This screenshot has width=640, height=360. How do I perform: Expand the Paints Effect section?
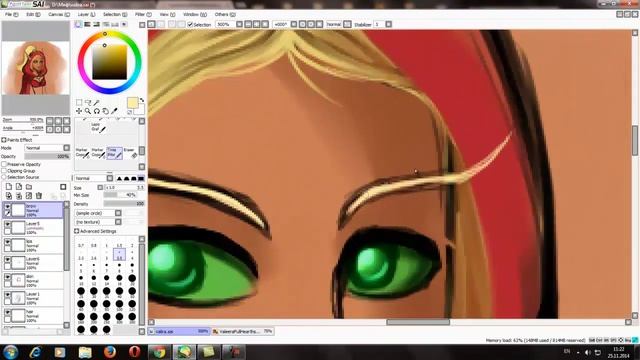(4, 140)
